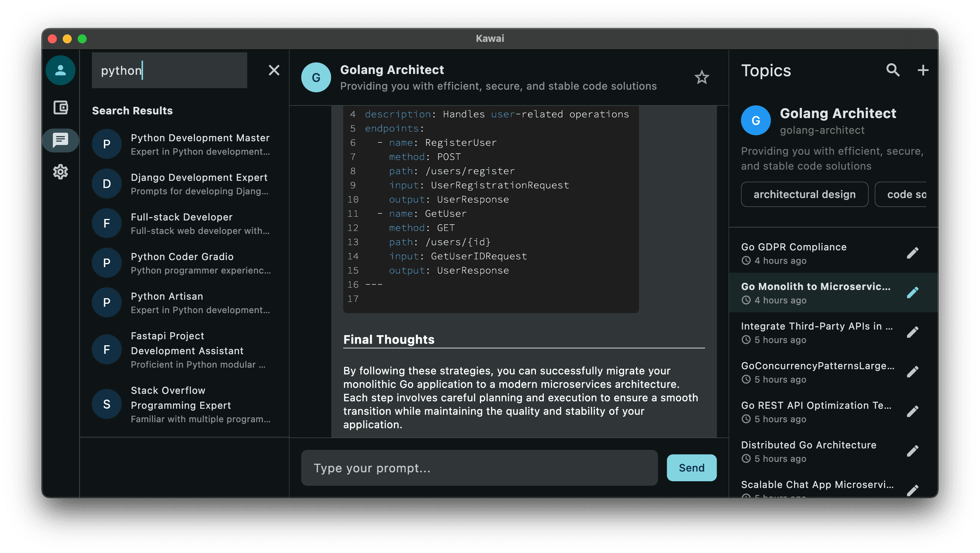Open the GoConcurrencyPatternsLarge topic
Screen dimensions: 980x553
click(x=833, y=372)
